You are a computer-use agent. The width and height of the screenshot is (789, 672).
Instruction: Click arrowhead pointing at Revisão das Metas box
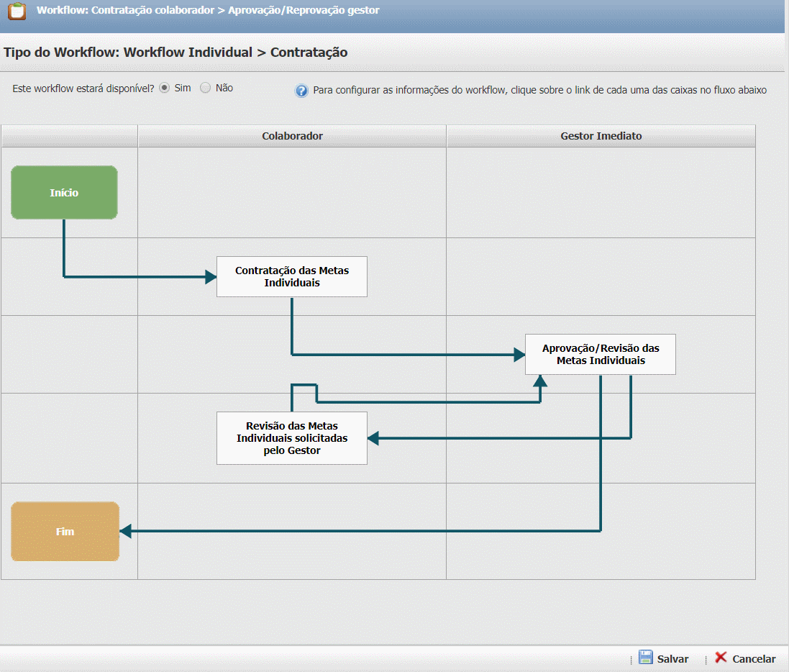point(373,438)
